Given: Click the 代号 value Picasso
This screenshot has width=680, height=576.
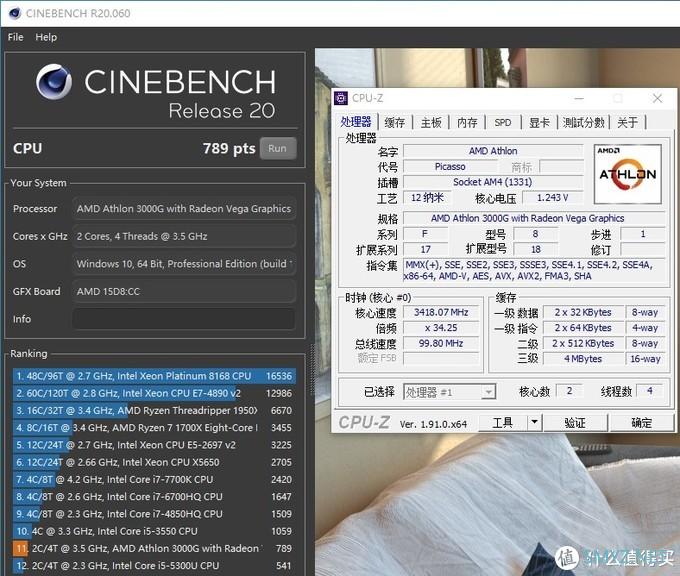Looking at the screenshot, I should [450, 167].
